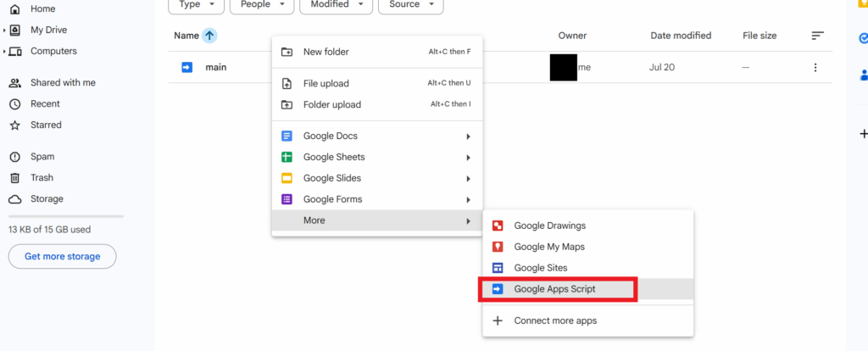The image size is (868, 351).
Task: Open the People filter dropdown
Action: 261,4
